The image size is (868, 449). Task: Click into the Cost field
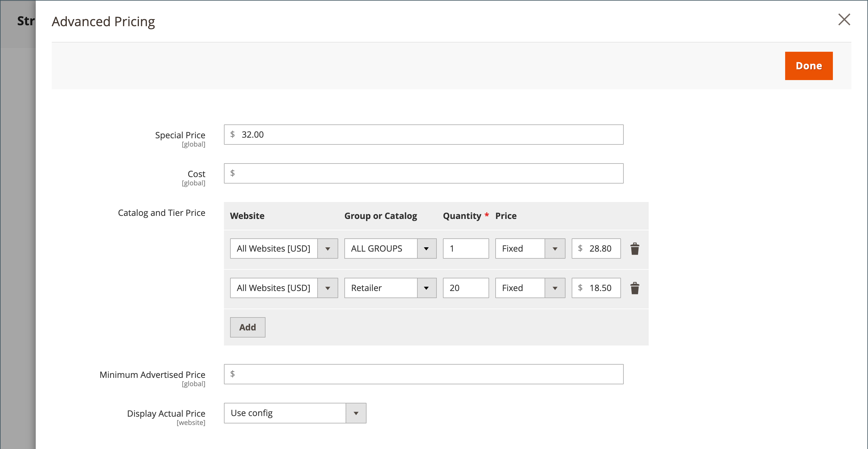[x=423, y=173]
